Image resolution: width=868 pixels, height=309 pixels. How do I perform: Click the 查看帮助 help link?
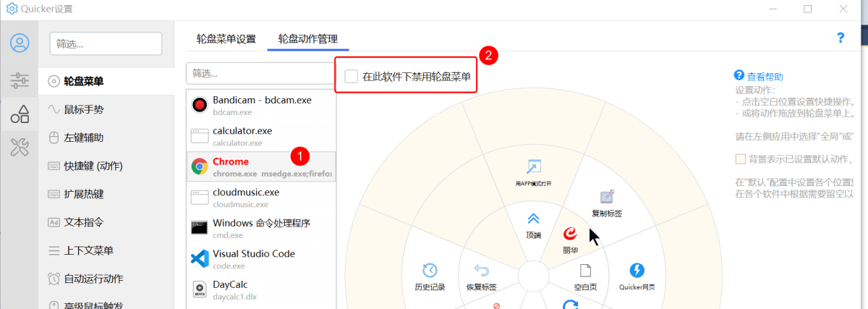(x=765, y=76)
